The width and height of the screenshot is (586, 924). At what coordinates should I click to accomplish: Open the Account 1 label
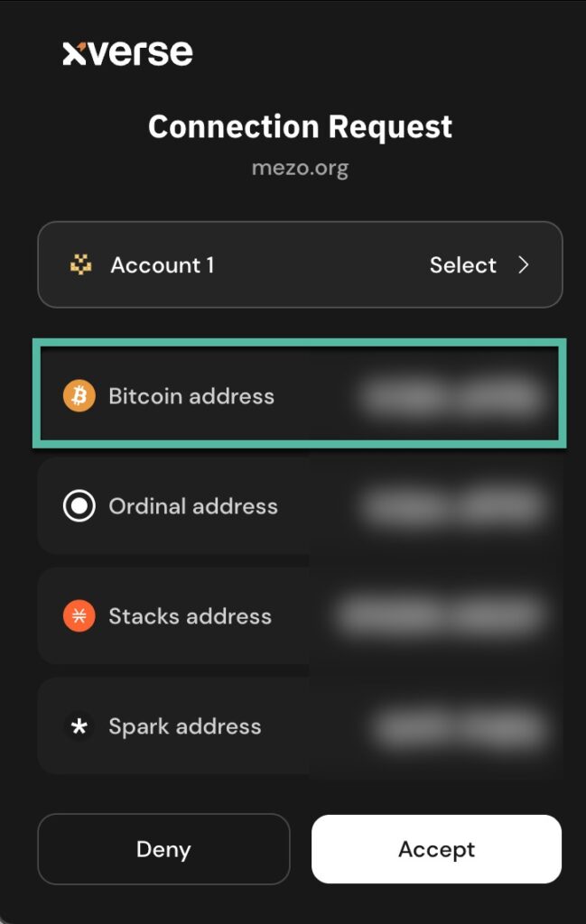(x=163, y=265)
